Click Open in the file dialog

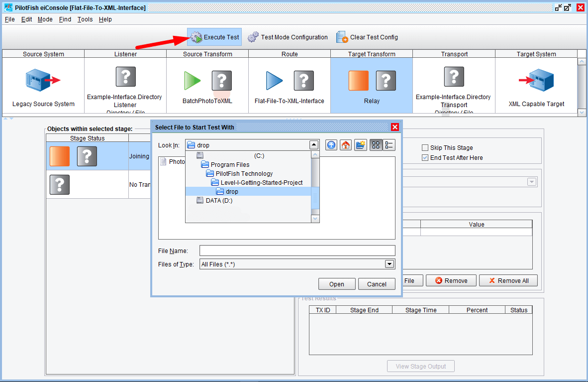[x=337, y=284]
